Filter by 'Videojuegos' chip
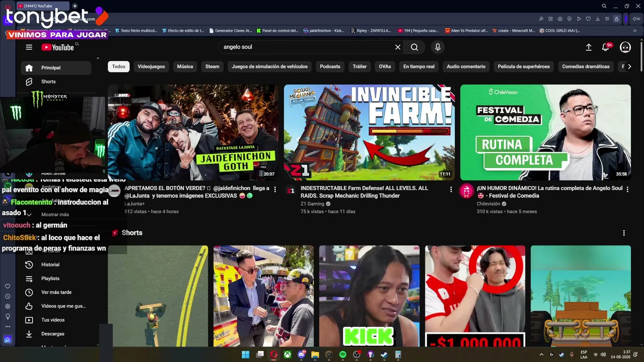Viewport: 644px width, 362px height. coord(151,66)
